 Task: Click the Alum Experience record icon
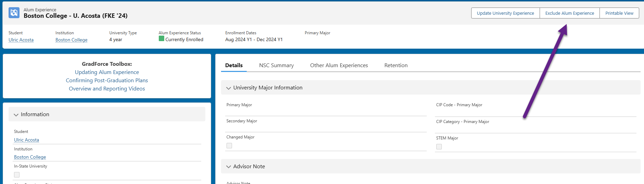tap(14, 13)
